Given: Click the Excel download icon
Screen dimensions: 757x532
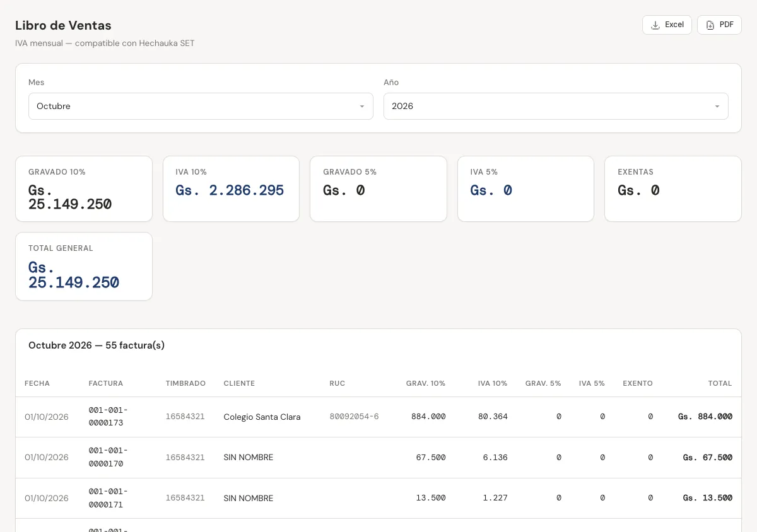Looking at the screenshot, I should [655, 25].
